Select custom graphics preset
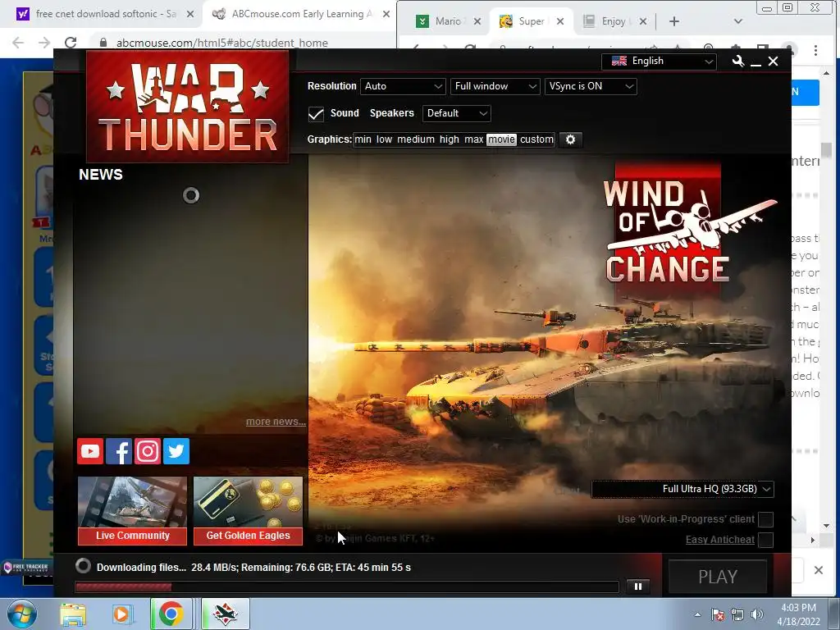Image resolution: width=840 pixels, height=630 pixels. 536,139
